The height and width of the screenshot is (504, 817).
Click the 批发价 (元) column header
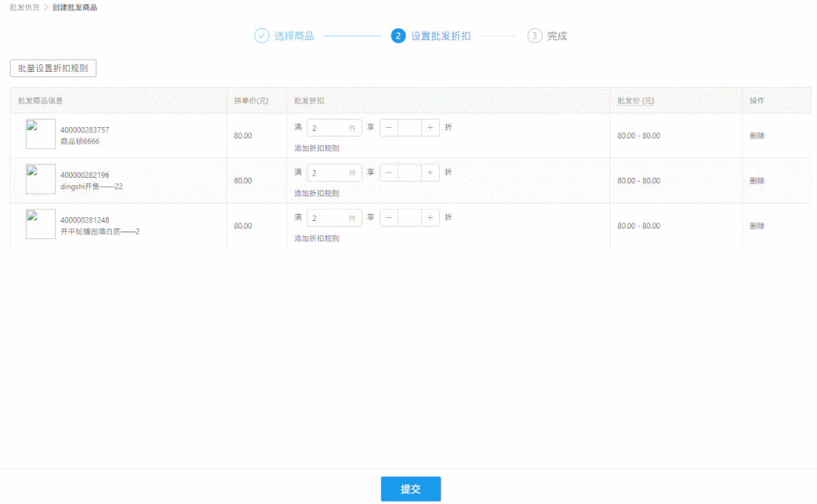(x=636, y=101)
